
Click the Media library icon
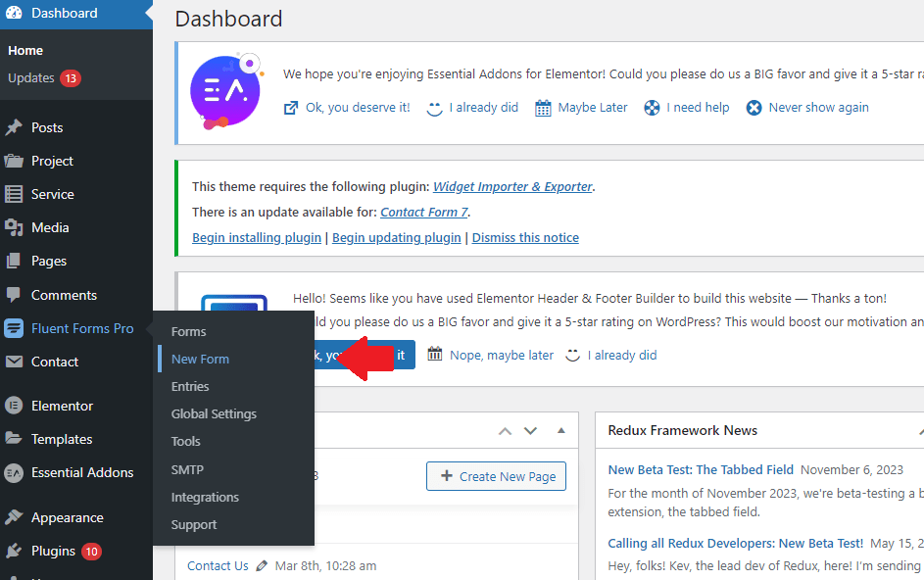pos(14,227)
